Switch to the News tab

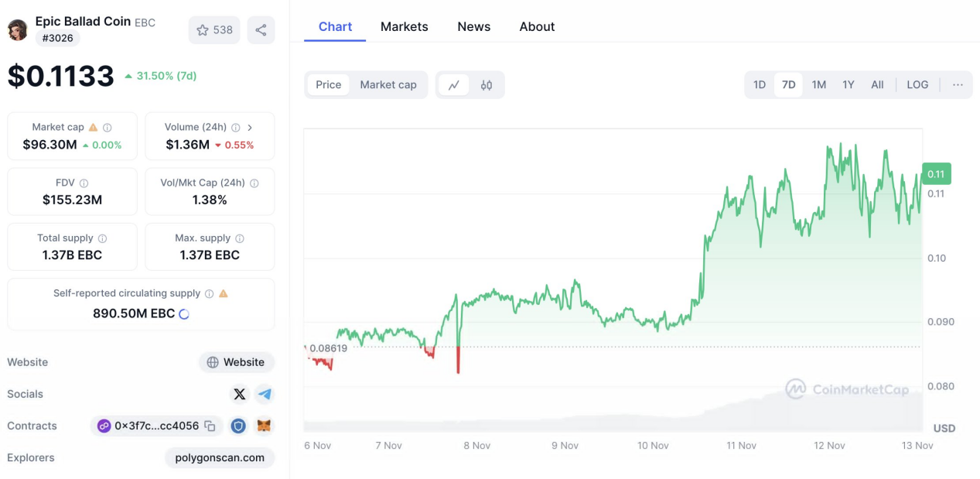(473, 26)
